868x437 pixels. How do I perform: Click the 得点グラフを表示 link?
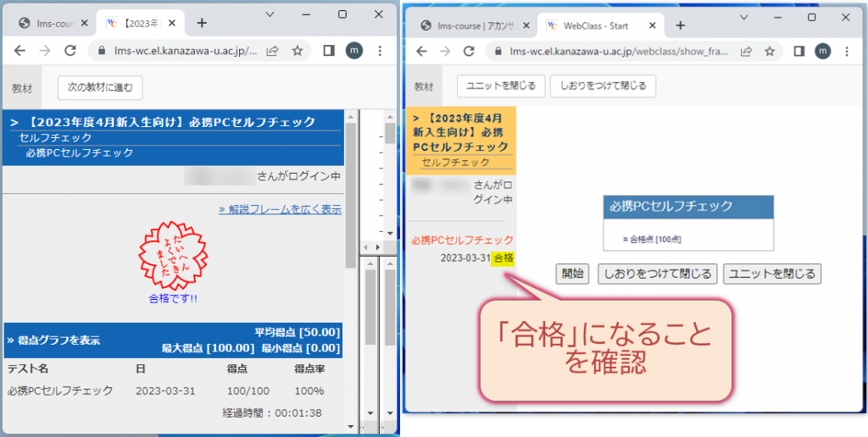53,340
